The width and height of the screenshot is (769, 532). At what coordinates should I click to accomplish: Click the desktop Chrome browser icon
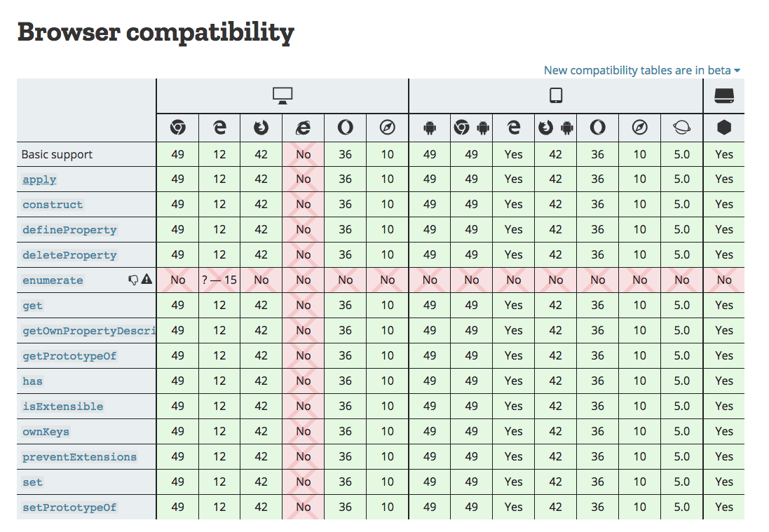tap(177, 128)
